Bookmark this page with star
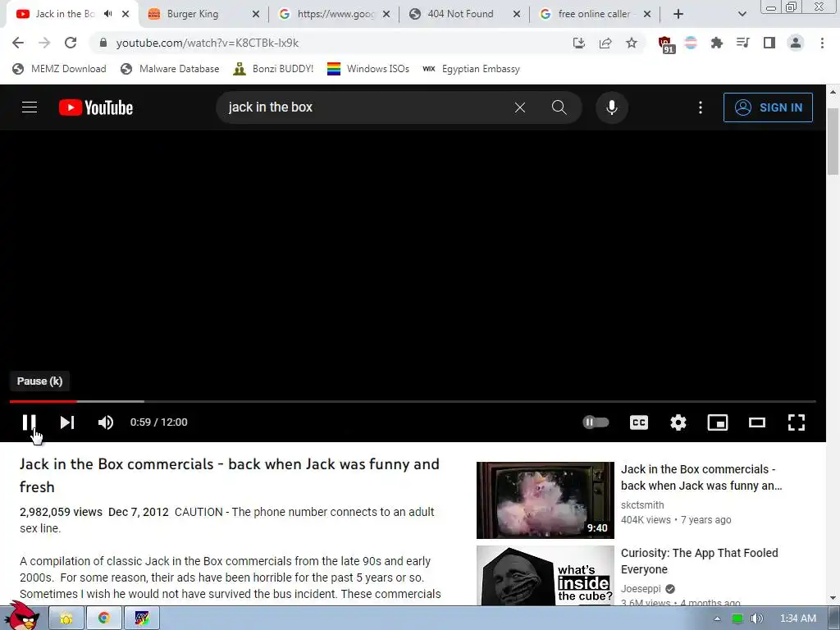Image resolution: width=840 pixels, height=630 pixels. pos(632,43)
